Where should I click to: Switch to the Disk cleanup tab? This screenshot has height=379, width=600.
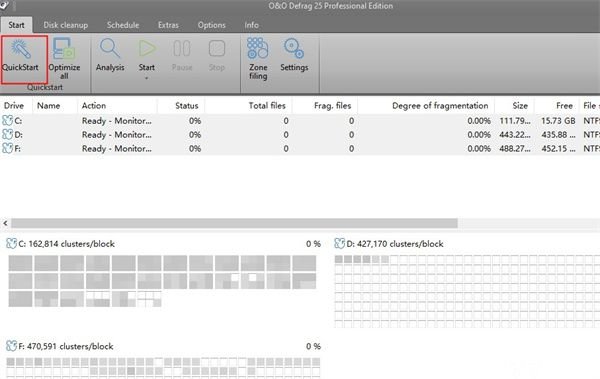pos(65,25)
